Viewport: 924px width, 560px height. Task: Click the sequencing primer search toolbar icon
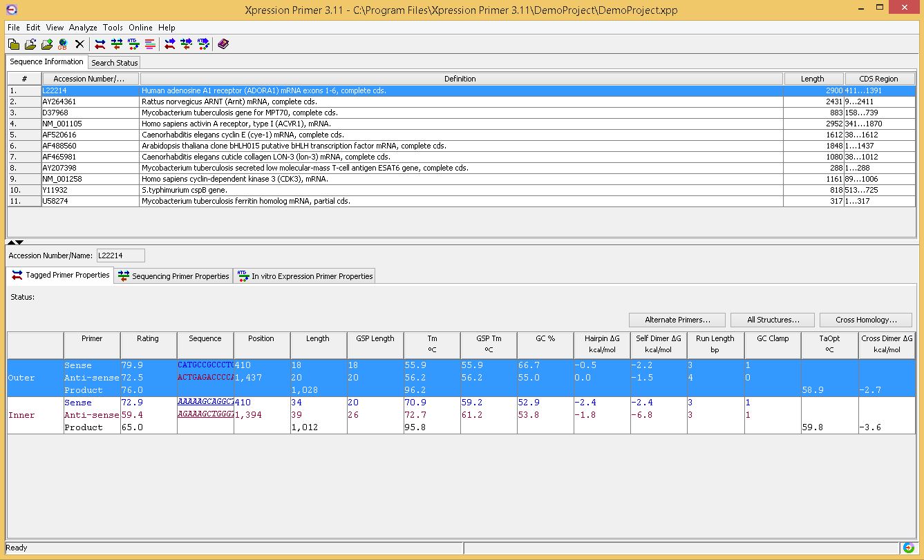point(117,44)
